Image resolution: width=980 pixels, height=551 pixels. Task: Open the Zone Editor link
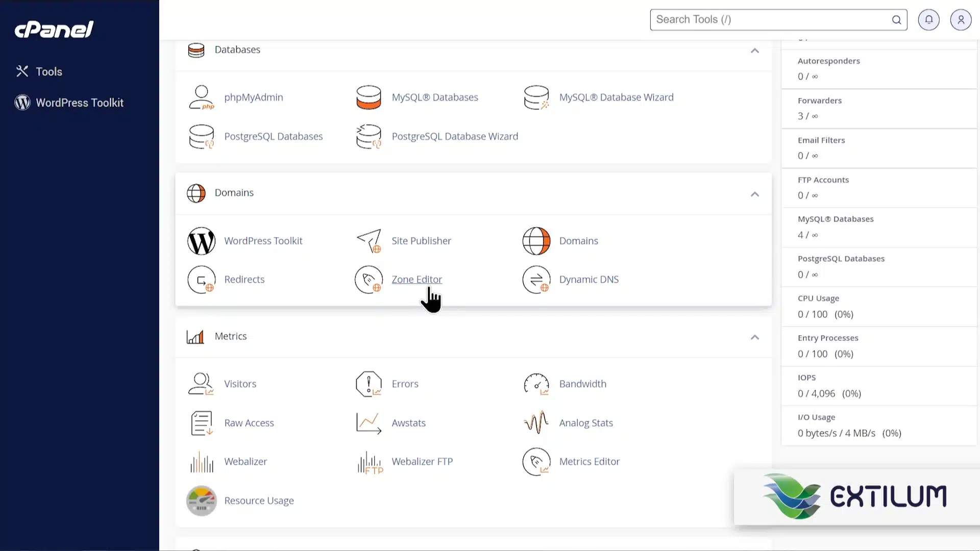pos(417,280)
